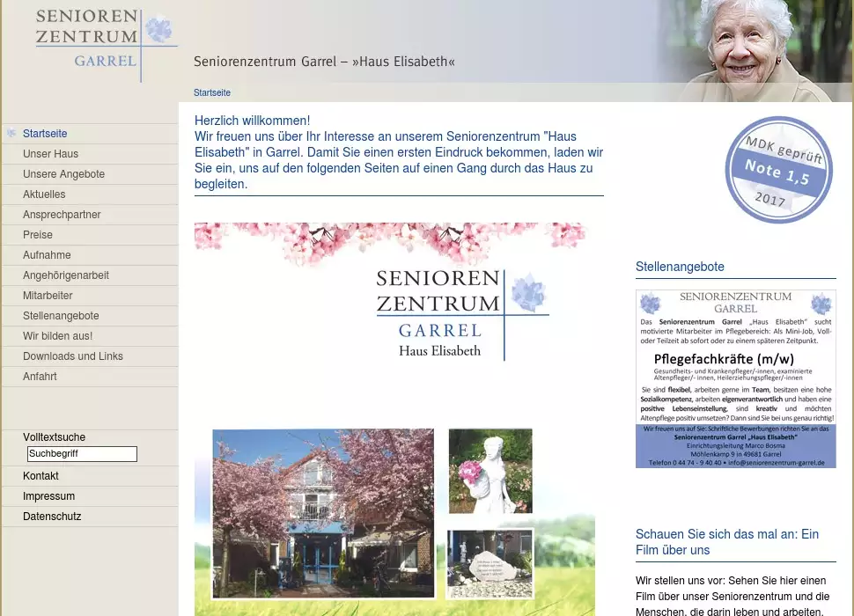Open the Kontakt link
Viewport: 854px width, 616px height.
[40, 476]
